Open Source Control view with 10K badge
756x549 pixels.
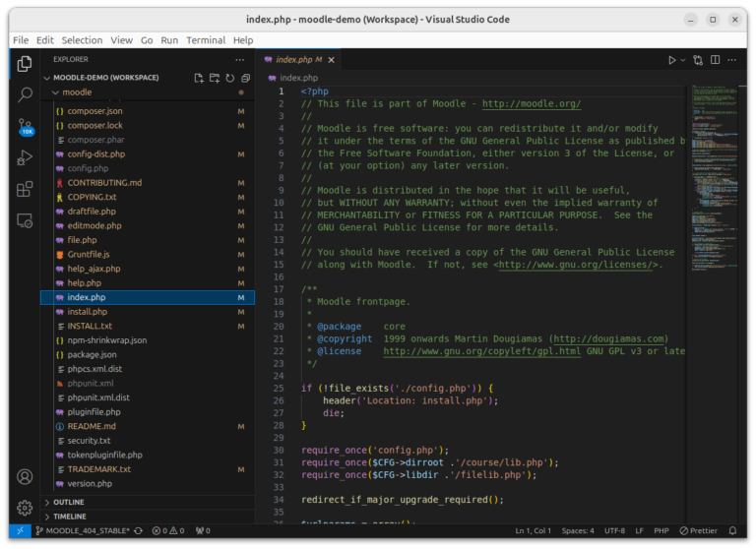(25, 127)
